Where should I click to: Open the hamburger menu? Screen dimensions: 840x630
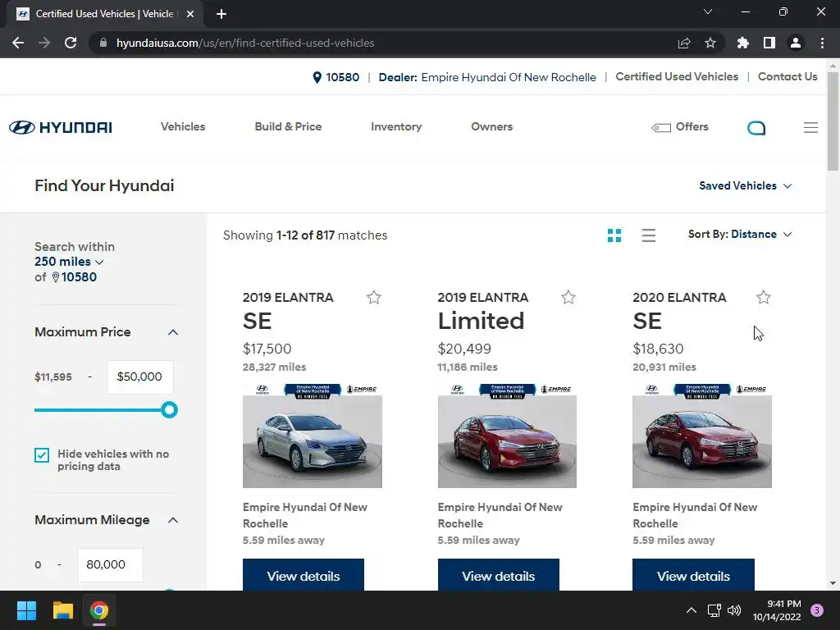(810, 127)
